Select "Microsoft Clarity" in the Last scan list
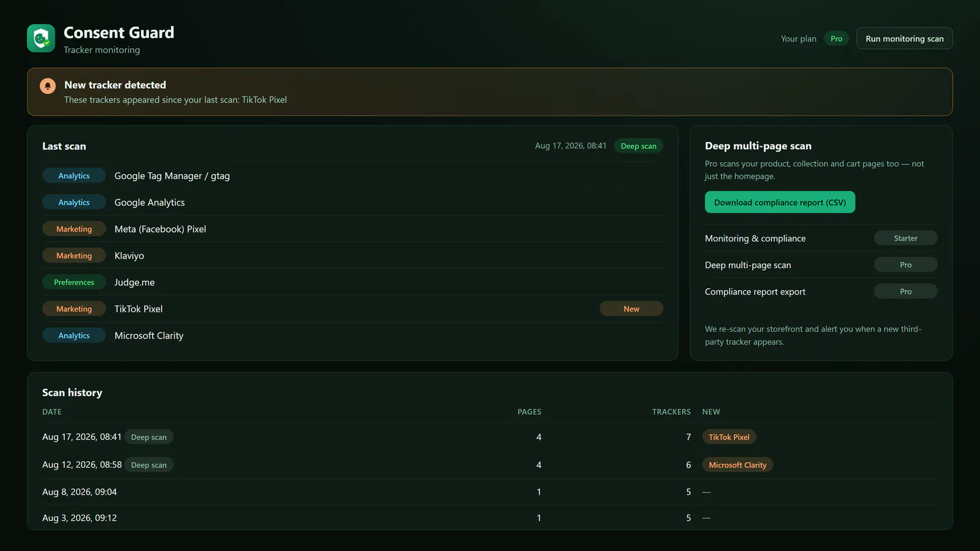Screen dimensions: 980x551 (x=149, y=335)
